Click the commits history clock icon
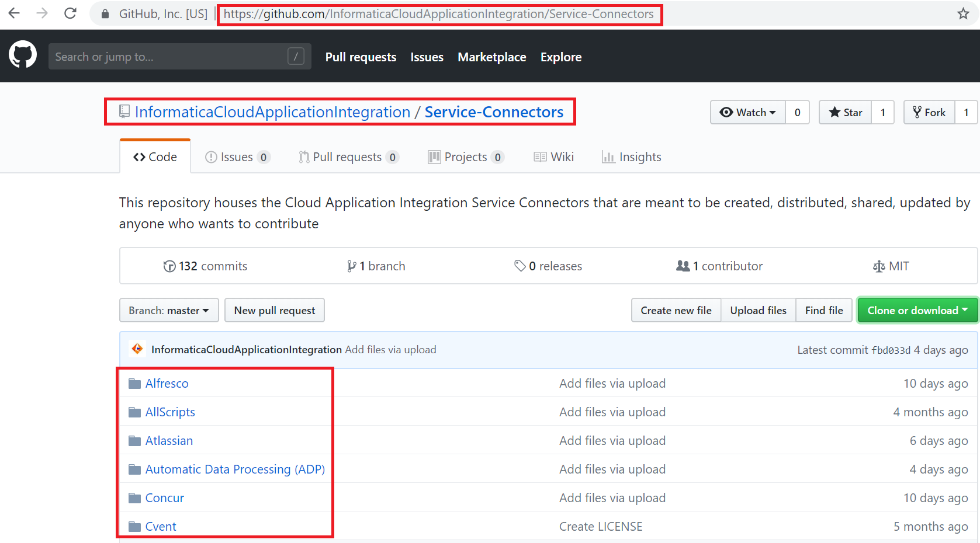The height and width of the screenshot is (543, 980). (x=169, y=266)
